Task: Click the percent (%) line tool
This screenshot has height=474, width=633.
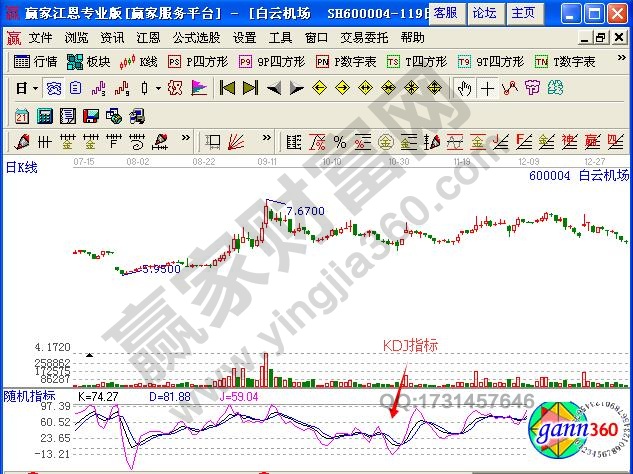Action: pos(339,140)
